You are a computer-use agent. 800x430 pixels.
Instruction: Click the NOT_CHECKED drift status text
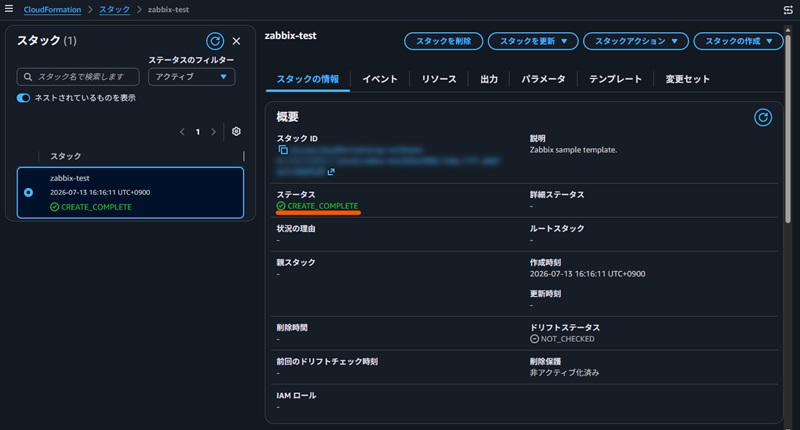tap(567, 339)
